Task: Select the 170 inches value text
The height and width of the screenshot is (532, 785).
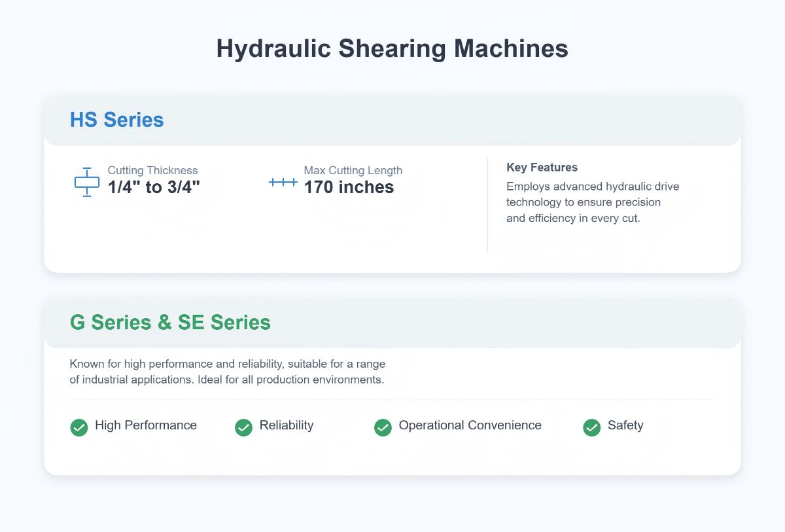Action: coord(348,187)
